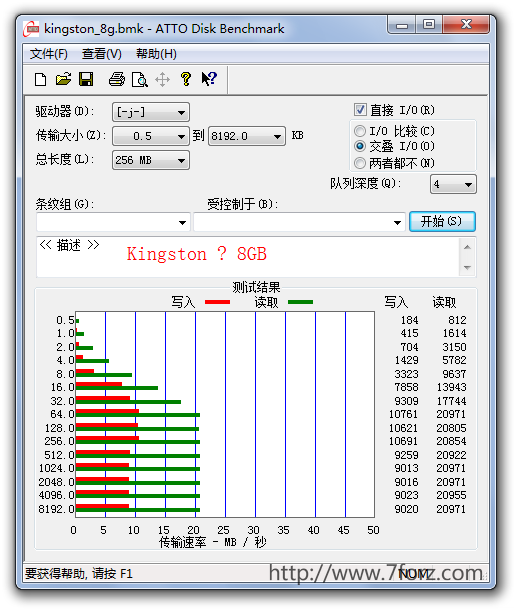The height and width of the screenshot is (609, 514).
Task: Click the 测试结果 heading
Action: [256, 287]
